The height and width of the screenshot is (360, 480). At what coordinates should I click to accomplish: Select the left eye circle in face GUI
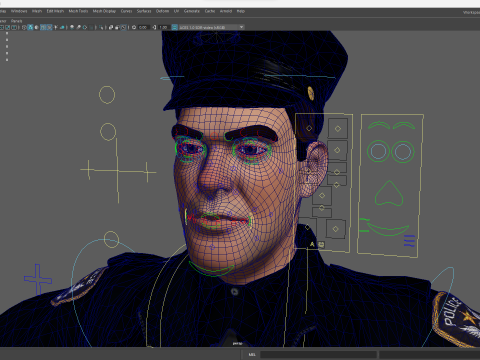point(378,151)
